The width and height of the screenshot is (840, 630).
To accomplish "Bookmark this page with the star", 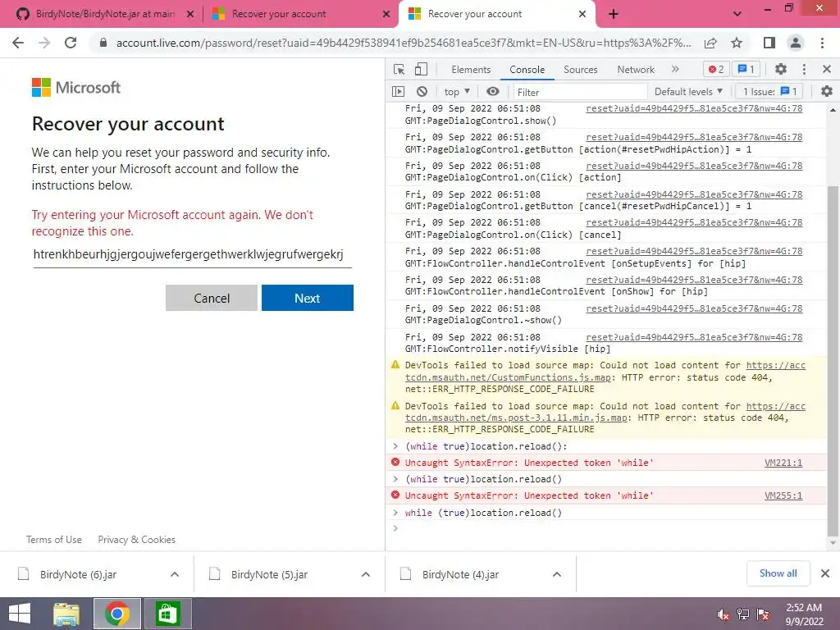I will tap(737, 43).
